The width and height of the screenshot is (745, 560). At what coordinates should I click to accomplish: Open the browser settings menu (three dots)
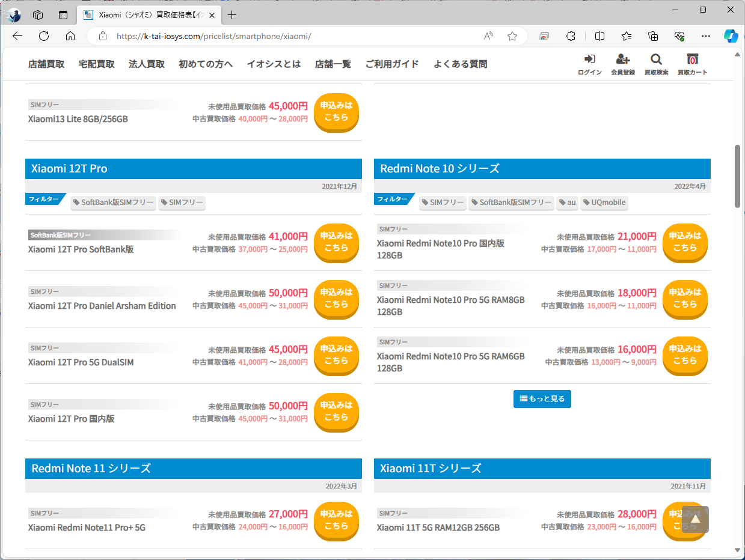pos(705,36)
